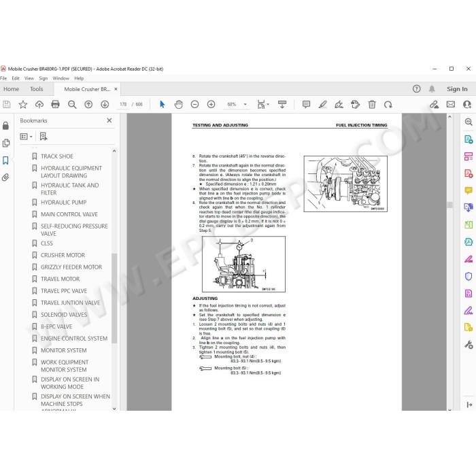Viewport: 476px width, 476px height.
Task: Open the View menu
Action: (29, 78)
